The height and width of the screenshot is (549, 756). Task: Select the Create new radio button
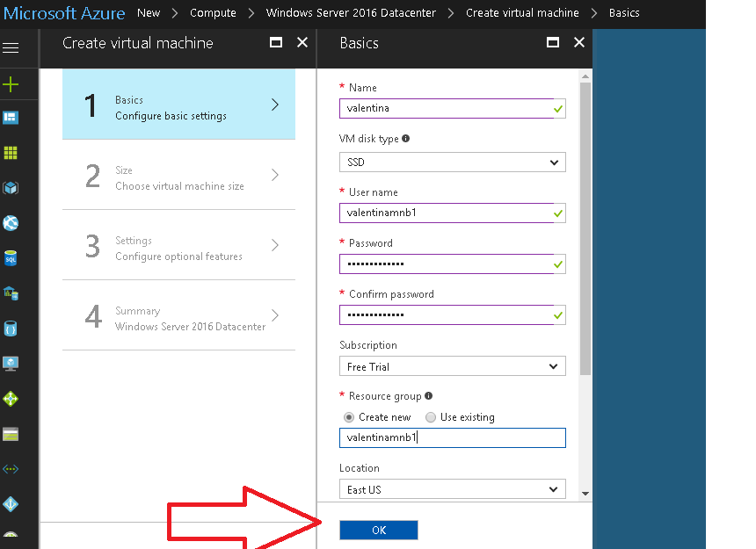[x=349, y=417]
